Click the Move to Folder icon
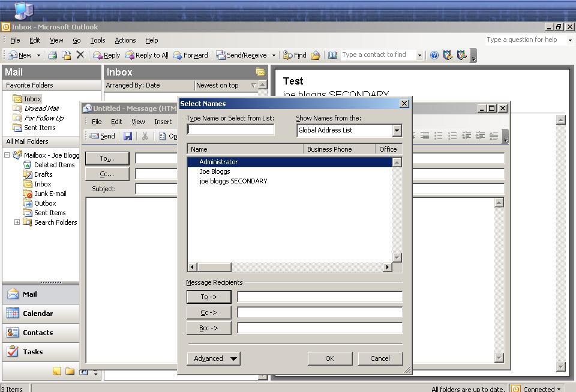 pyautogui.click(x=67, y=55)
